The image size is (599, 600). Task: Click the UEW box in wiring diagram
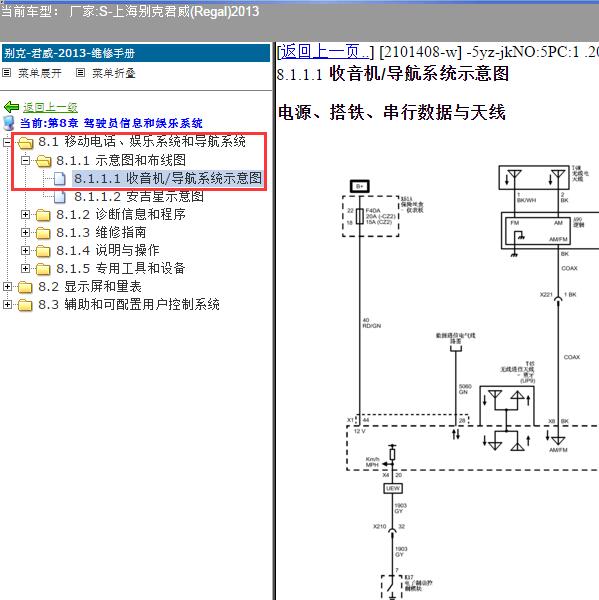393,488
